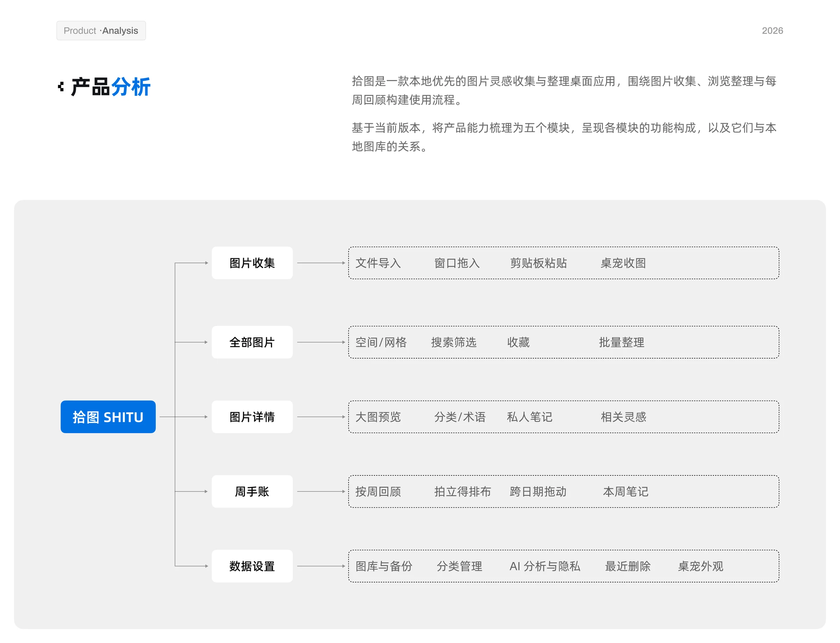
Task: Click the paragraph starting with 基于当前版本
Action: [564, 137]
